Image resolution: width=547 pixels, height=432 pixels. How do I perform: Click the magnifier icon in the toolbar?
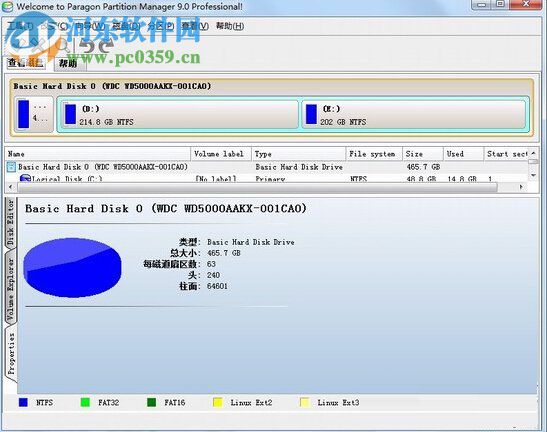63,45
